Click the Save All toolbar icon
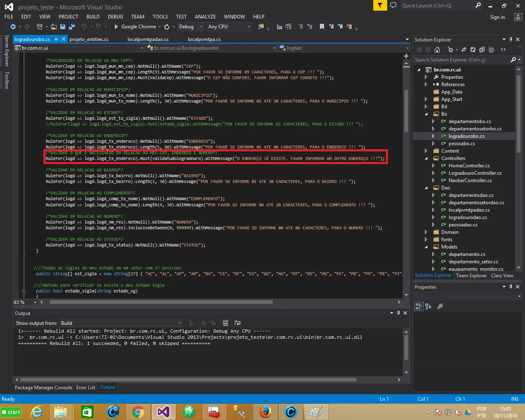 tap(72, 27)
